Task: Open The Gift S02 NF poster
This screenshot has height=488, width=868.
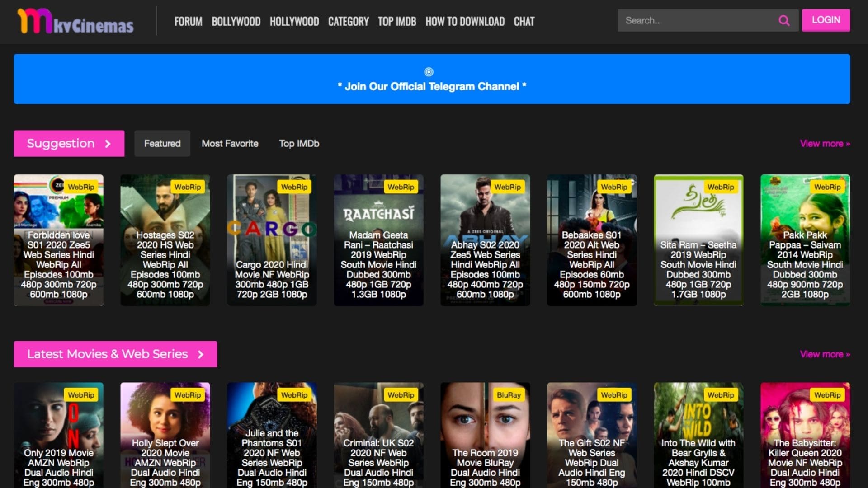Action: pos(592,435)
